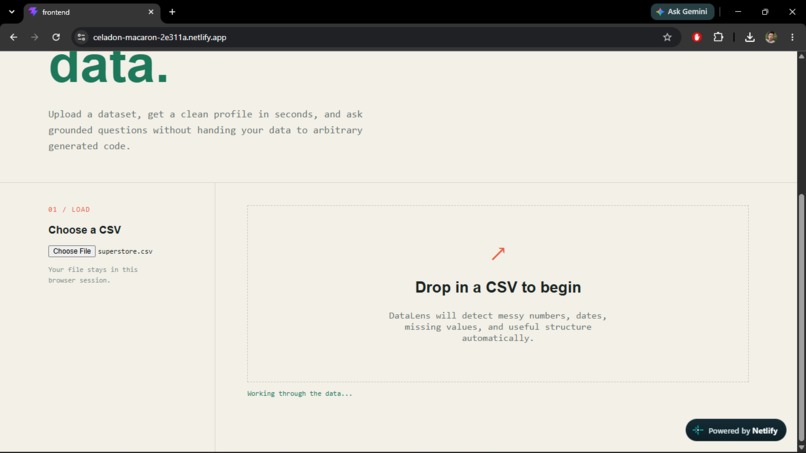
Task: Open the browser Downloads icon
Action: pos(749,37)
